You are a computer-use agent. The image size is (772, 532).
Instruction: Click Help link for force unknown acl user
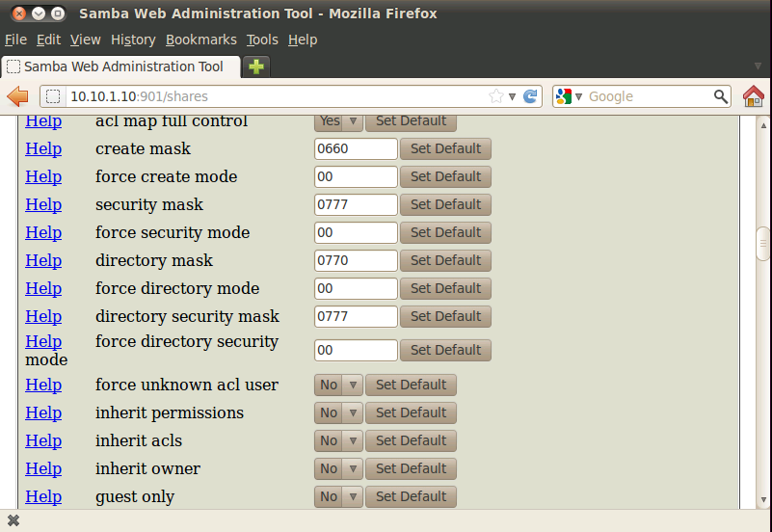click(x=43, y=385)
